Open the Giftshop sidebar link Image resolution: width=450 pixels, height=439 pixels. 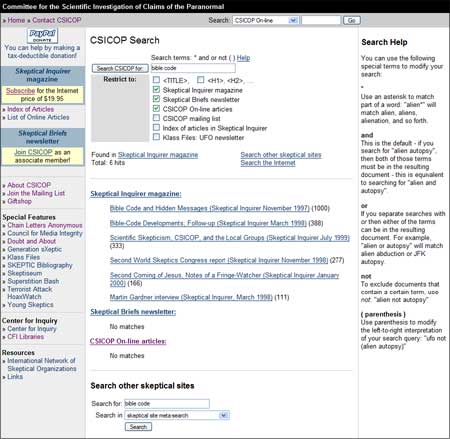point(19,201)
